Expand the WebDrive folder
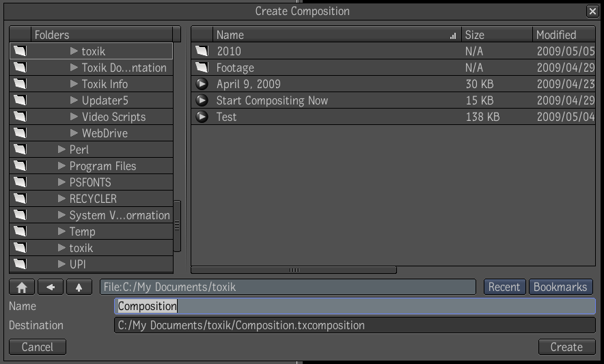This screenshot has height=364, width=604. (74, 133)
